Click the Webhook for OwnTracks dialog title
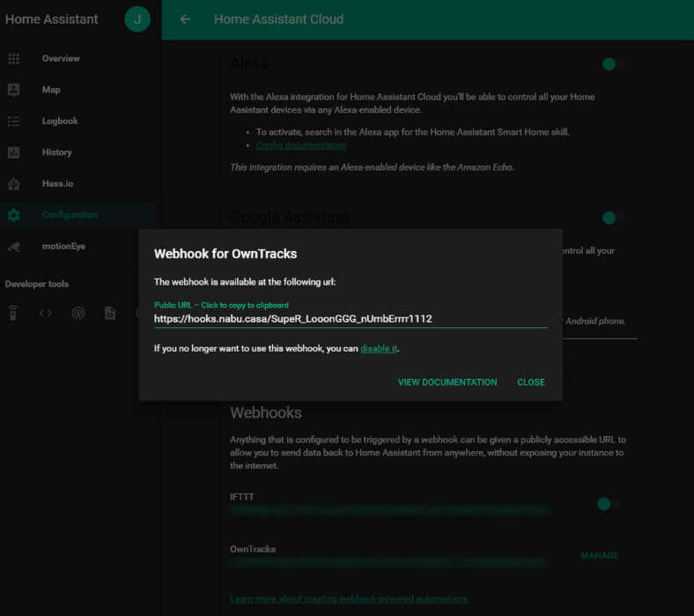 point(225,254)
